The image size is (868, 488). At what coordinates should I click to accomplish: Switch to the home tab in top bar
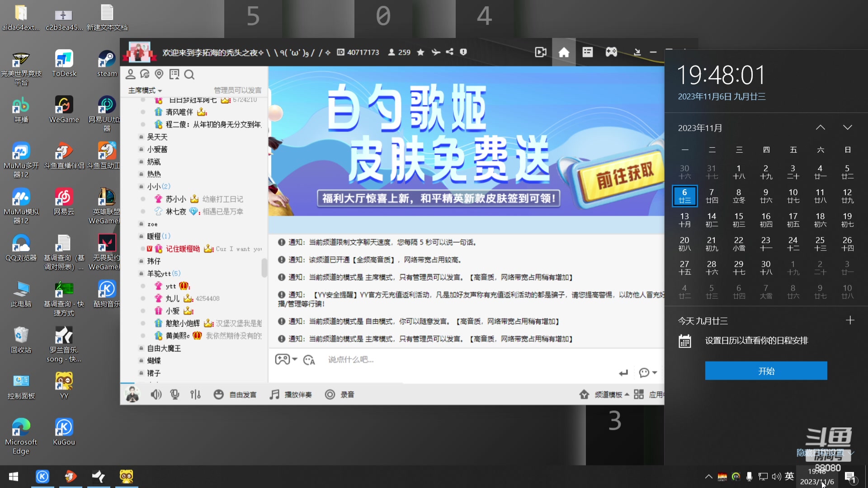(564, 52)
